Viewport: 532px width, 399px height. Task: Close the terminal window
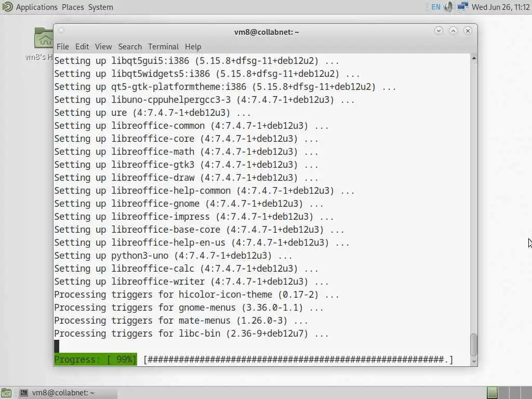point(468,31)
